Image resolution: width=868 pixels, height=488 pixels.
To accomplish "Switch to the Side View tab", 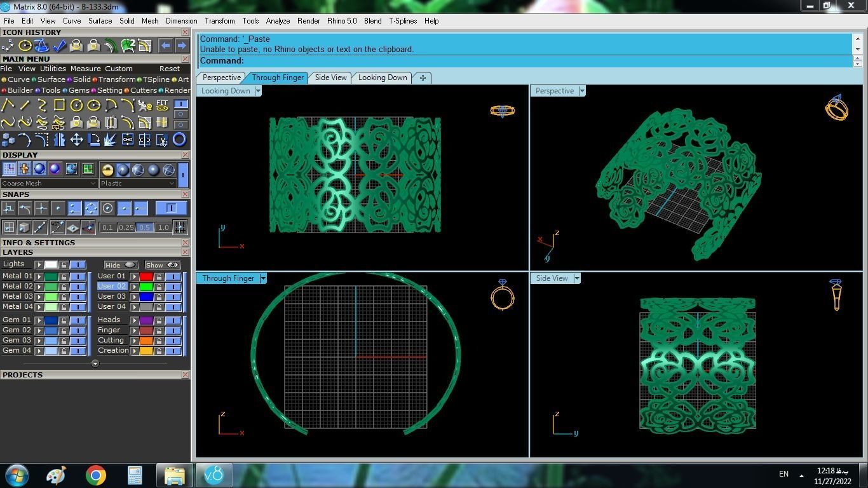I will point(331,78).
